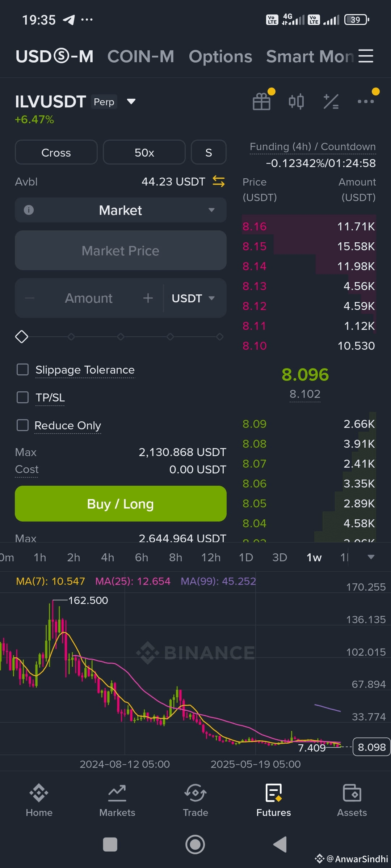Click the amount percentage slider handle

22,337
